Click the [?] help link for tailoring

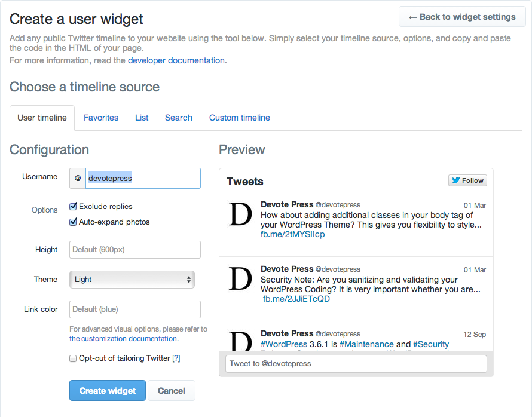(x=176, y=358)
